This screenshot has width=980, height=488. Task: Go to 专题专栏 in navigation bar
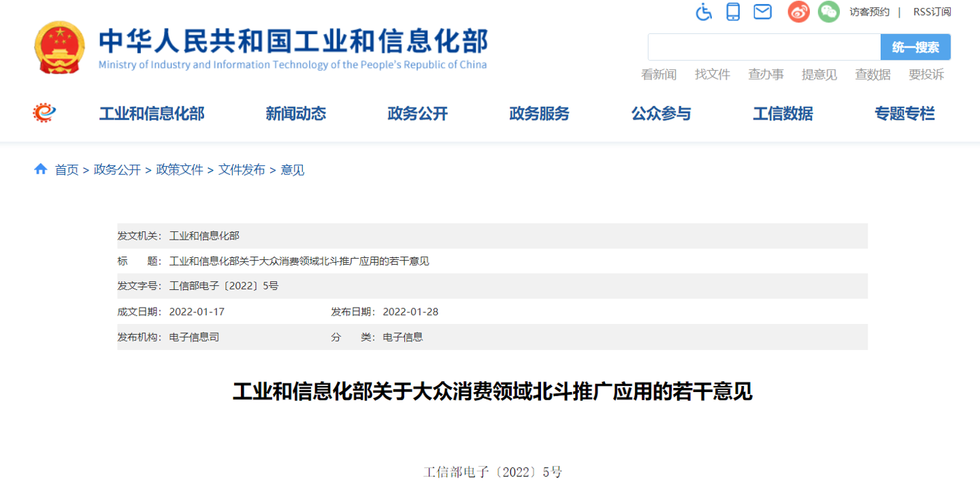pos(904,114)
